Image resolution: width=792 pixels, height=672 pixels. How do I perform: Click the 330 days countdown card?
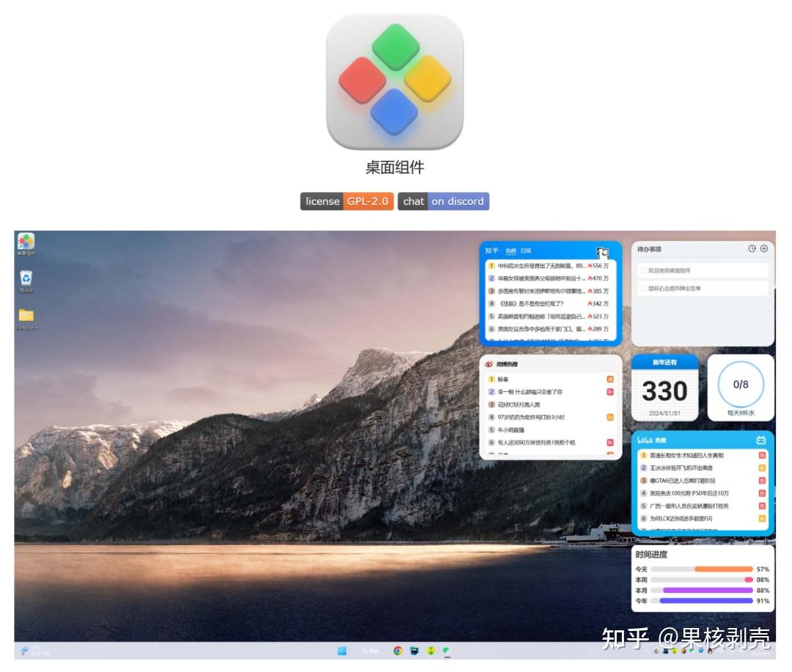click(x=664, y=388)
